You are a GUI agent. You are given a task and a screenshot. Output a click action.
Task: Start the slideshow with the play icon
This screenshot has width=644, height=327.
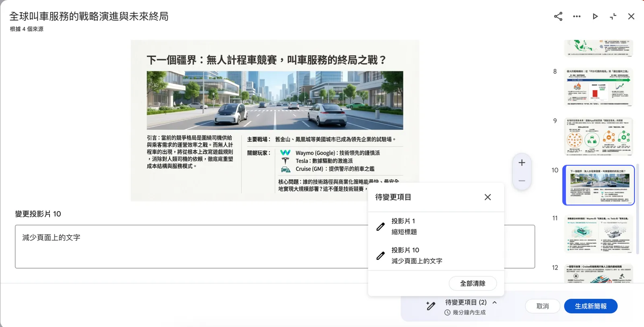[595, 17]
